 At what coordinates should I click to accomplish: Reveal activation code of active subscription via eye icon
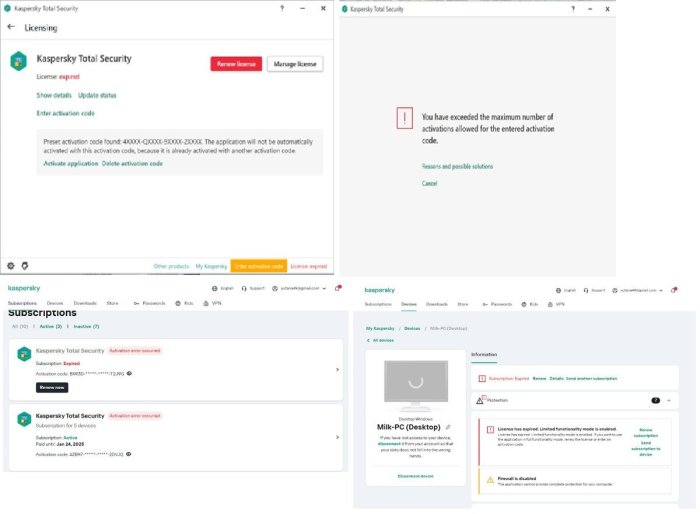click(x=129, y=454)
